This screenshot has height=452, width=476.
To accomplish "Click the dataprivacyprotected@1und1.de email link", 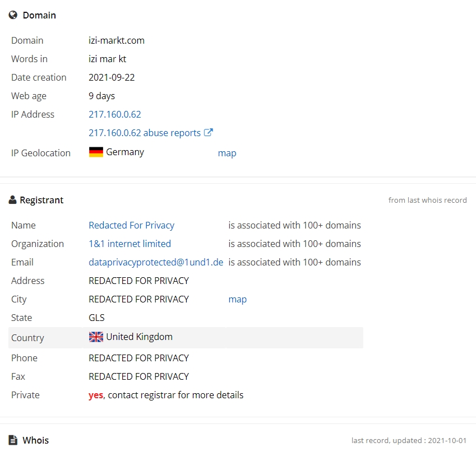I will click(x=156, y=262).
